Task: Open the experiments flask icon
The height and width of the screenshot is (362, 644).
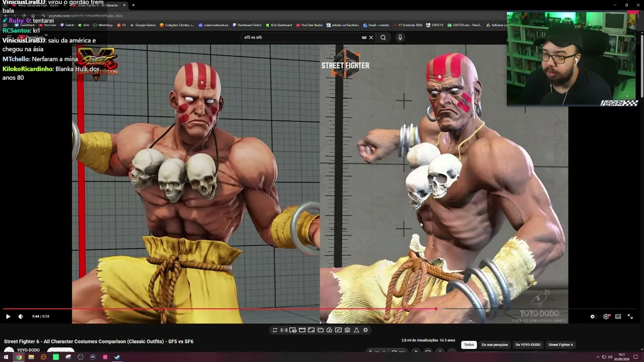Action: [x=356, y=330]
